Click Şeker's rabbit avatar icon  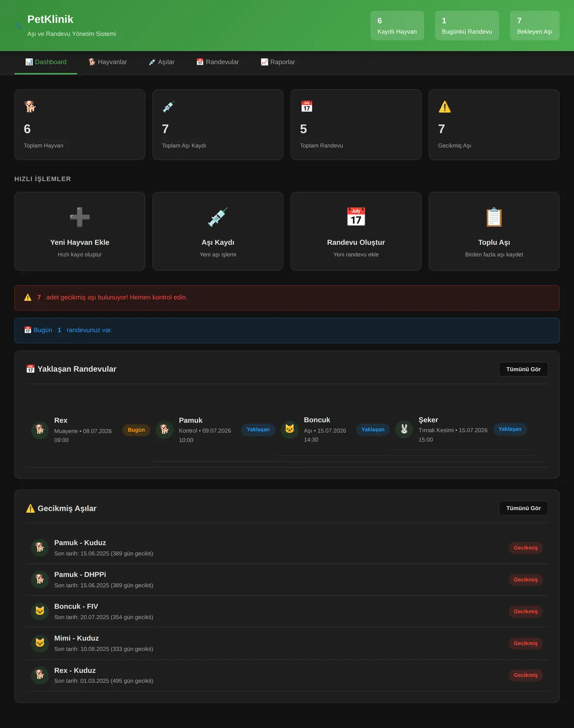(x=404, y=429)
